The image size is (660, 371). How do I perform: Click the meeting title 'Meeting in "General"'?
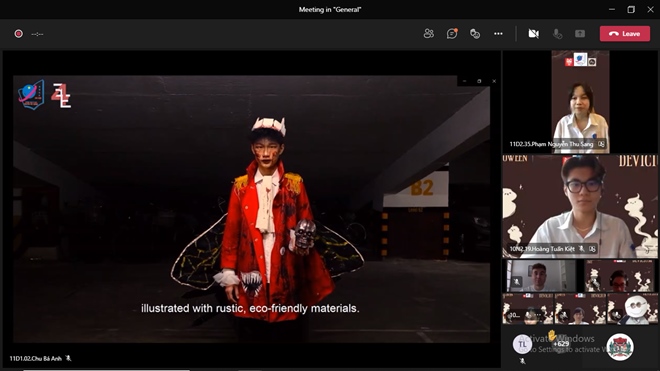point(330,9)
